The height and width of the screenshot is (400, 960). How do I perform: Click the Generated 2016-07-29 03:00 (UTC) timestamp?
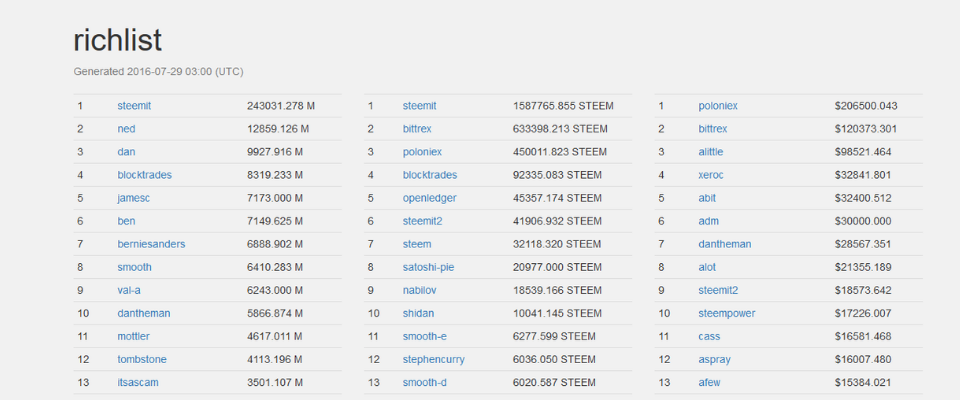[x=159, y=72]
